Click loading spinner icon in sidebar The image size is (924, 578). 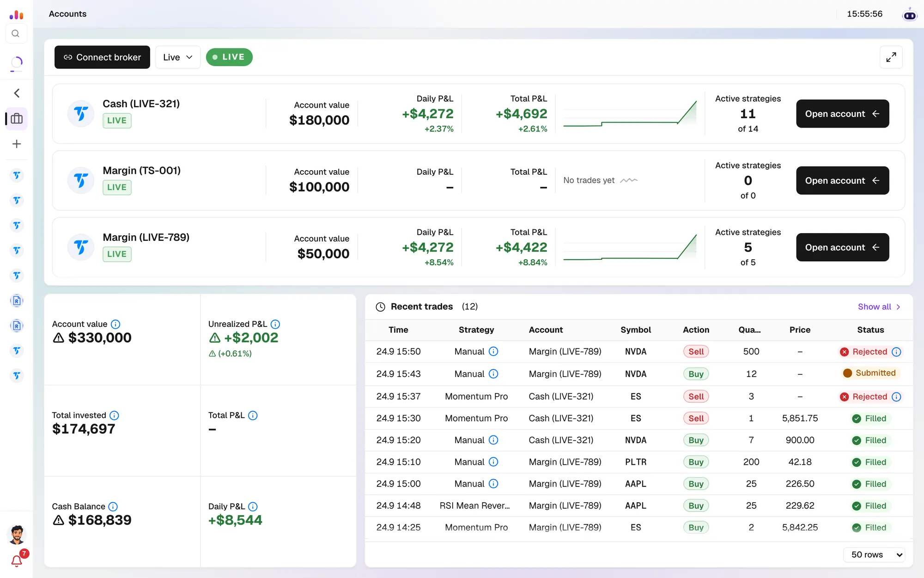point(17,63)
